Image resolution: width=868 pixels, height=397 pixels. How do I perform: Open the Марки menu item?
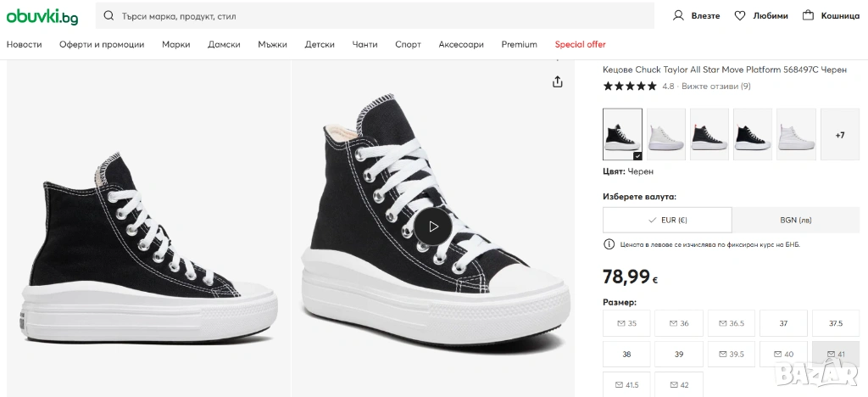(x=175, y=44)
